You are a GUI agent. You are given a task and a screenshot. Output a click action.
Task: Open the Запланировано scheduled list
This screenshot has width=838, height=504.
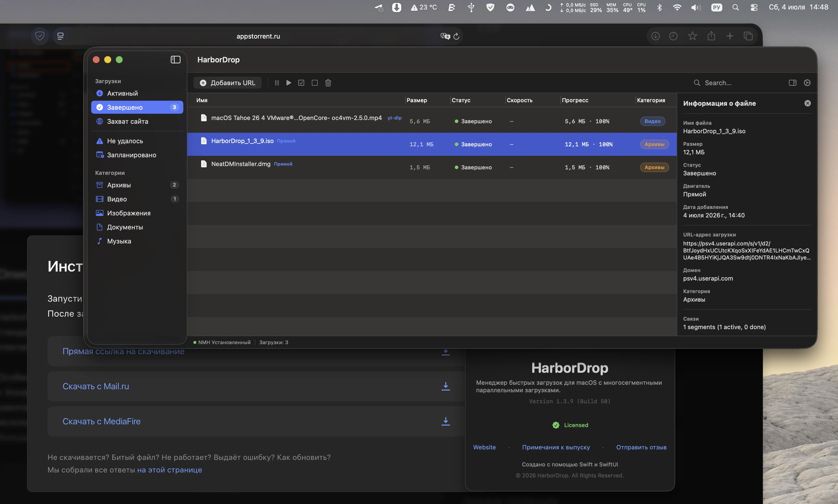point(137,155)
